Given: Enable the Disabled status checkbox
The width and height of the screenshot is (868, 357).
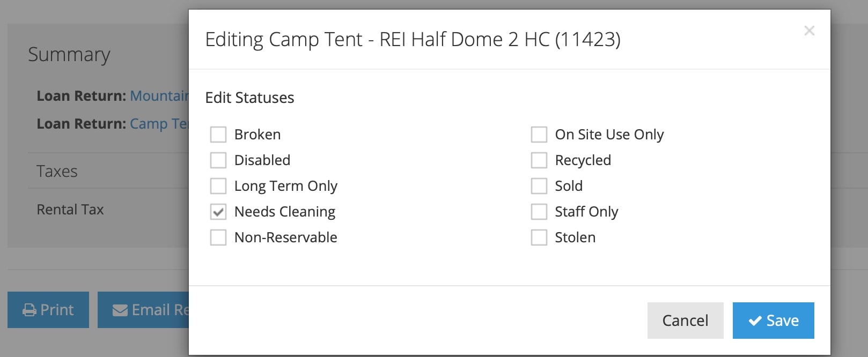Looking at the screenshot, I should click(218, 160).
